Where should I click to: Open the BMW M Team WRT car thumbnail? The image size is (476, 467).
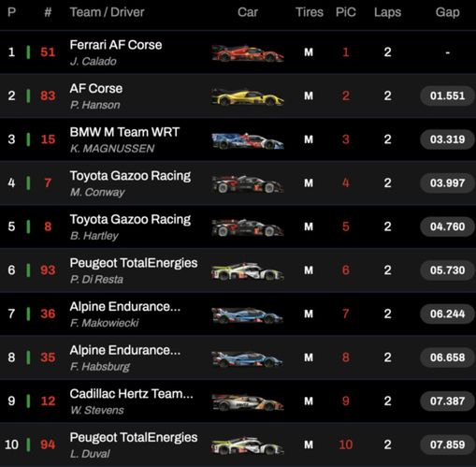248,141
